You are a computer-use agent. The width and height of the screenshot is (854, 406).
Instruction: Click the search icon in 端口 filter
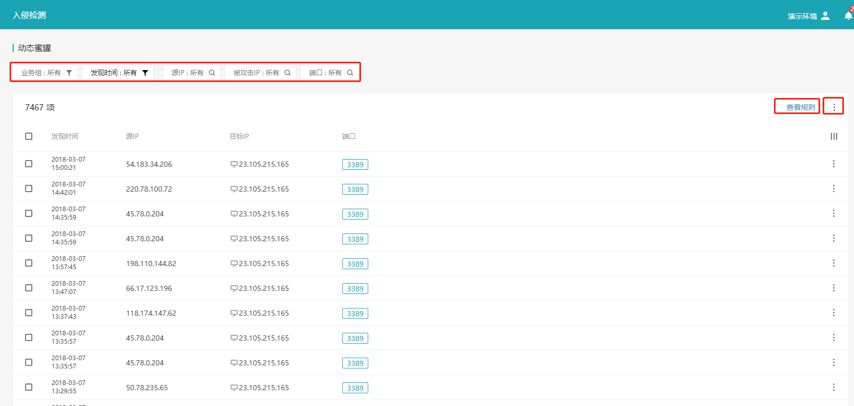click(350, 73)
